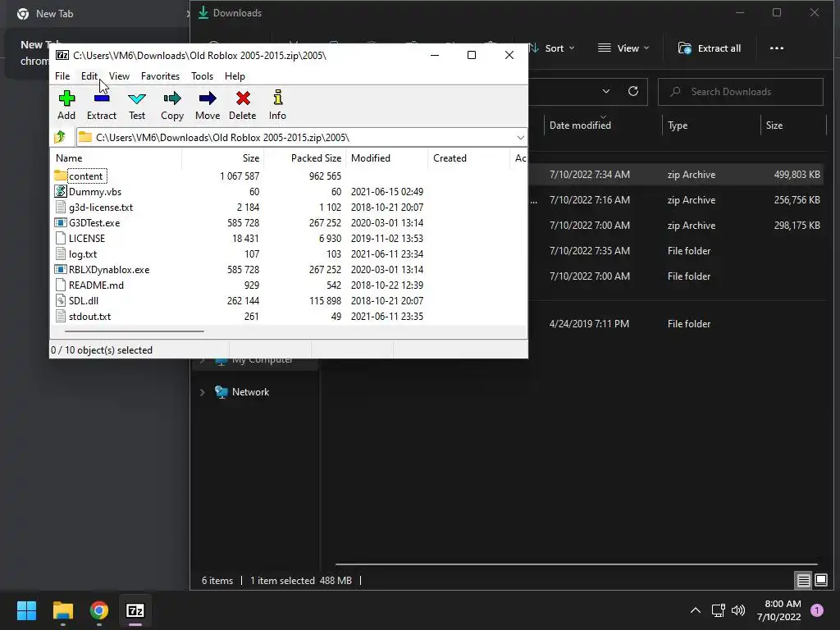Click the Network icon in Explorer sidebar

221,391
